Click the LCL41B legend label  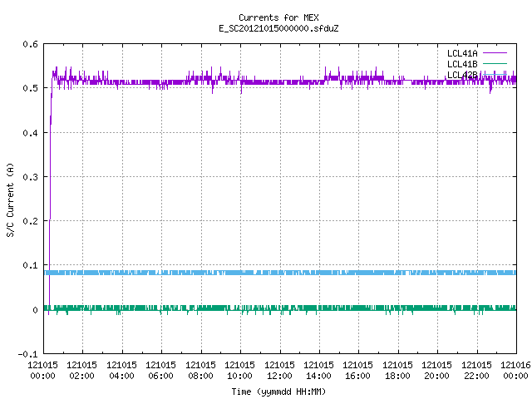462,64
